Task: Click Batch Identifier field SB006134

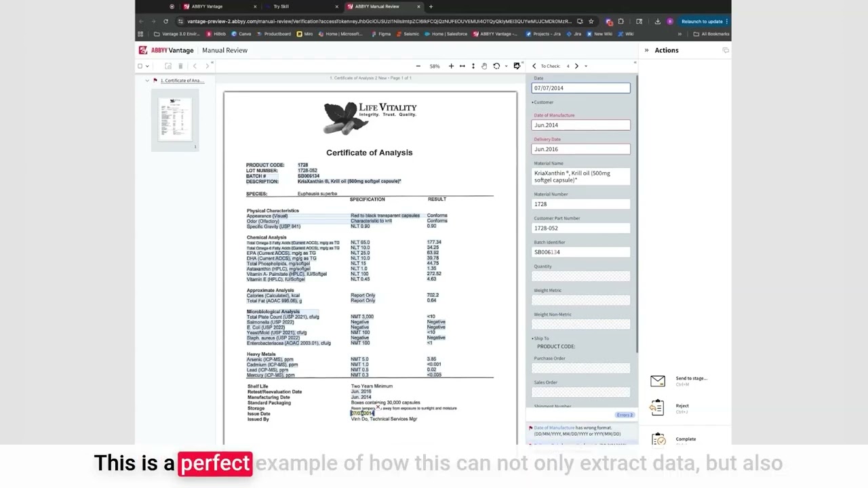Action: 580,252
